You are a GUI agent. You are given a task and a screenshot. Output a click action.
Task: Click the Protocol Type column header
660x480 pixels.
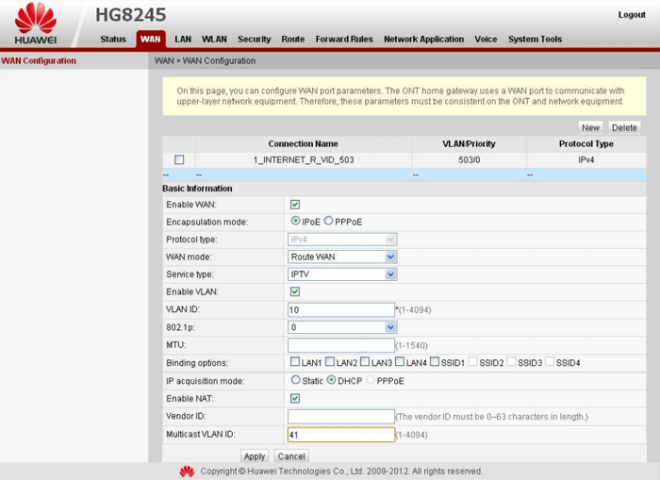click(586, 144)
